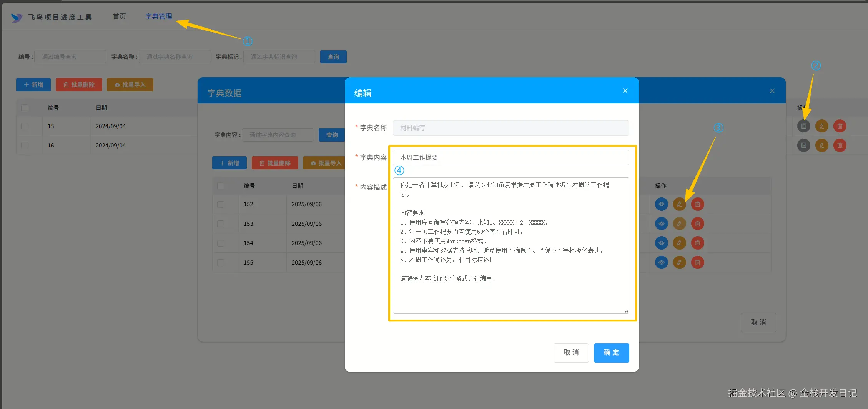Screen dimensions: 868x409
Task: Go to the 首页 nav item
Action: tap(119, 17)
